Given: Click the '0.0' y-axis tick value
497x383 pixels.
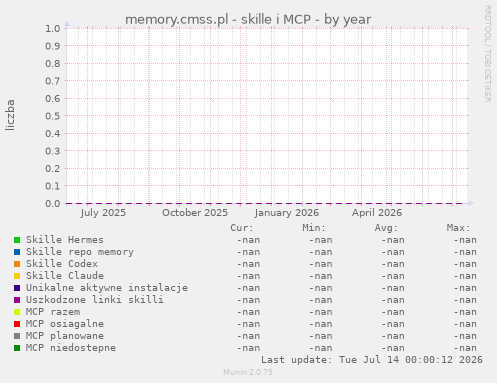Looking at the screenshot, I should point(53,203).
